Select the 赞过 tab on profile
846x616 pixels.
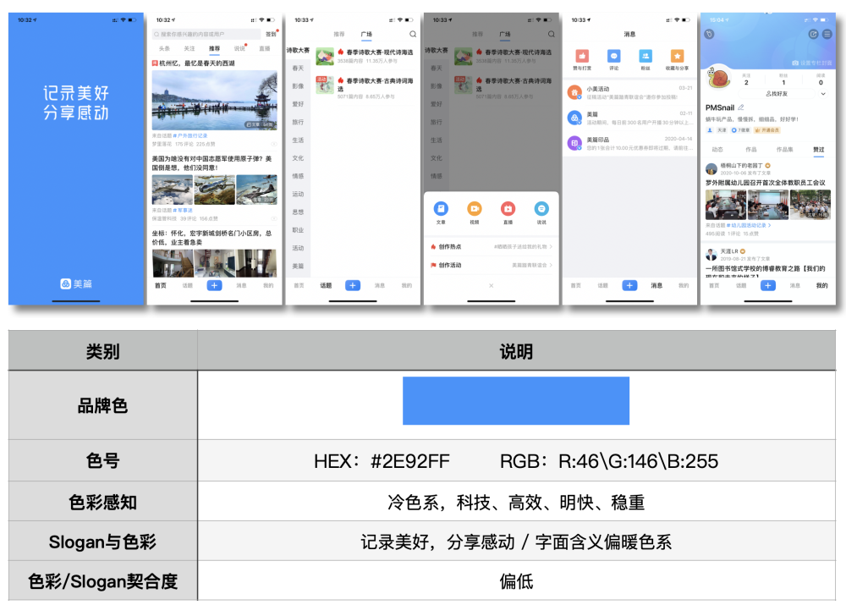click(819, 150)
